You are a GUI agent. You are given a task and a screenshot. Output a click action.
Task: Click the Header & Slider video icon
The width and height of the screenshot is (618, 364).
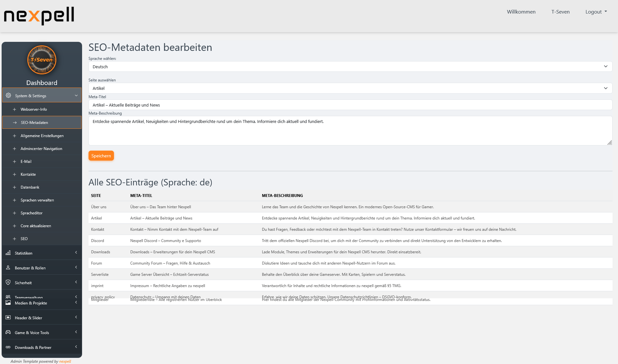8,318
